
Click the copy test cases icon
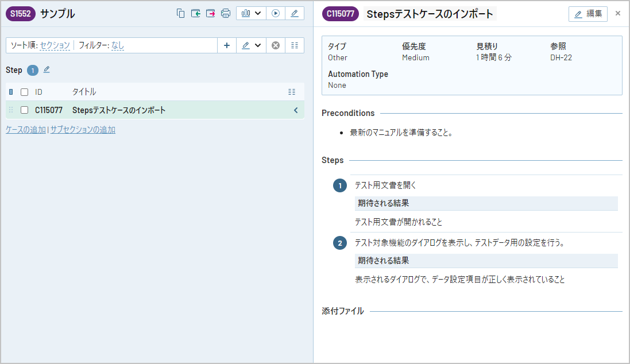[x=181, y=13]
